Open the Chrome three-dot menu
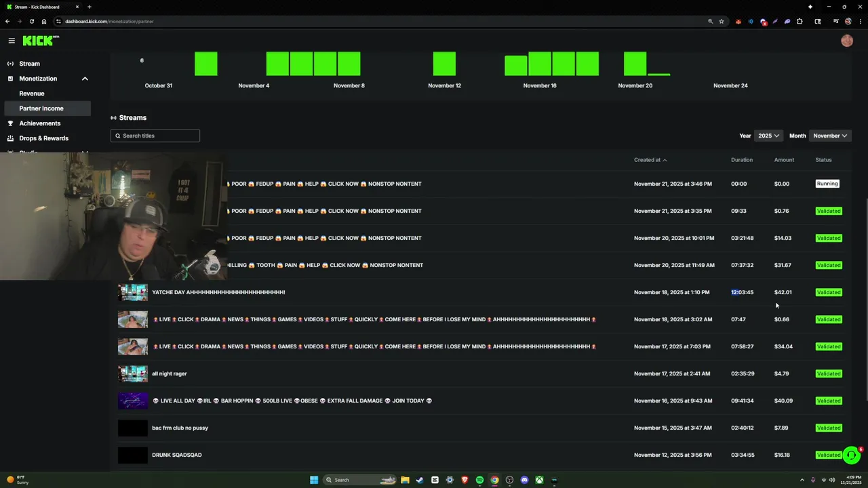 pos(860,21)
